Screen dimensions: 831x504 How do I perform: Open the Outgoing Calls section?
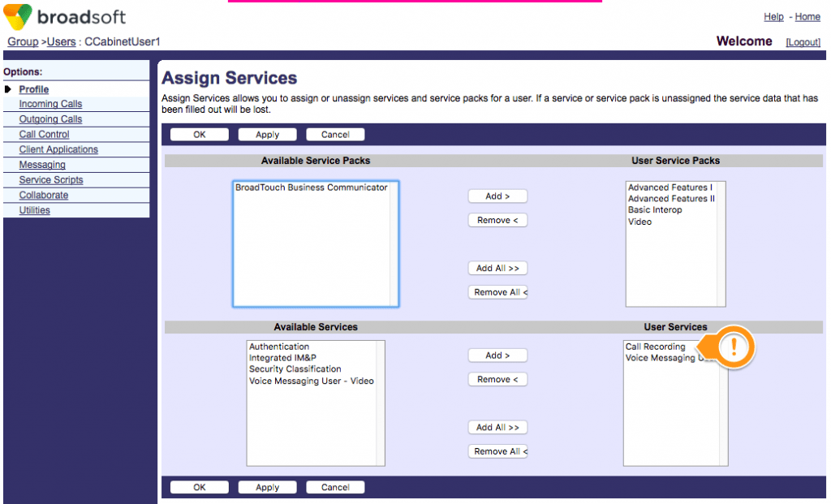50,118
